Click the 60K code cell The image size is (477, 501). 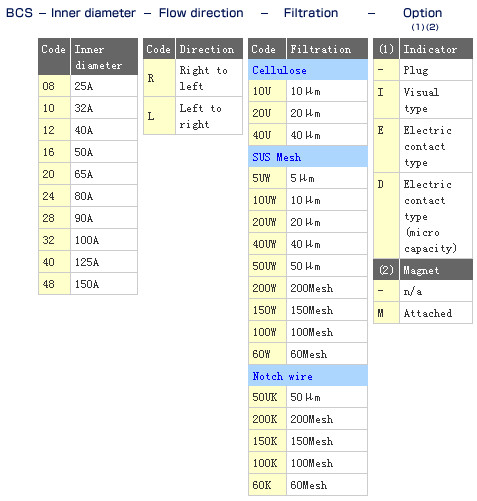point(267,485)
